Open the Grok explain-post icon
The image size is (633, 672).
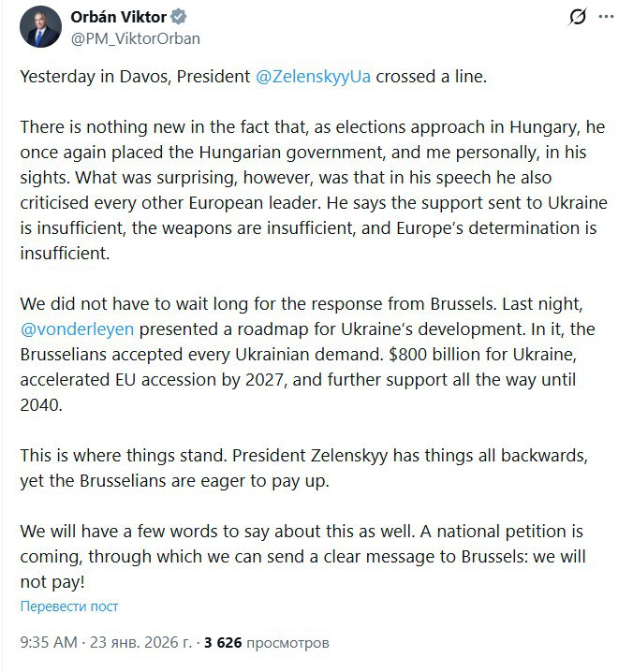[x=578, y=18]
